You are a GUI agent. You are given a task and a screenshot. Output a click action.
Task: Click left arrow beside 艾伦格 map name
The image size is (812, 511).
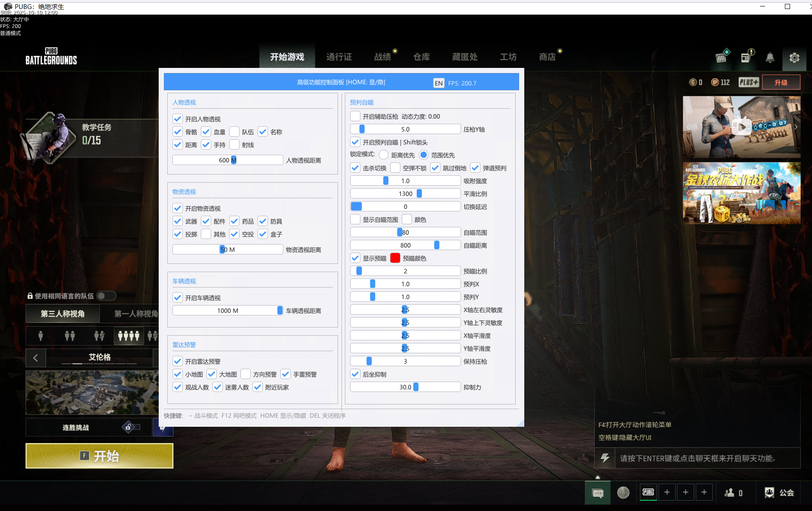[x=36, y=358]
